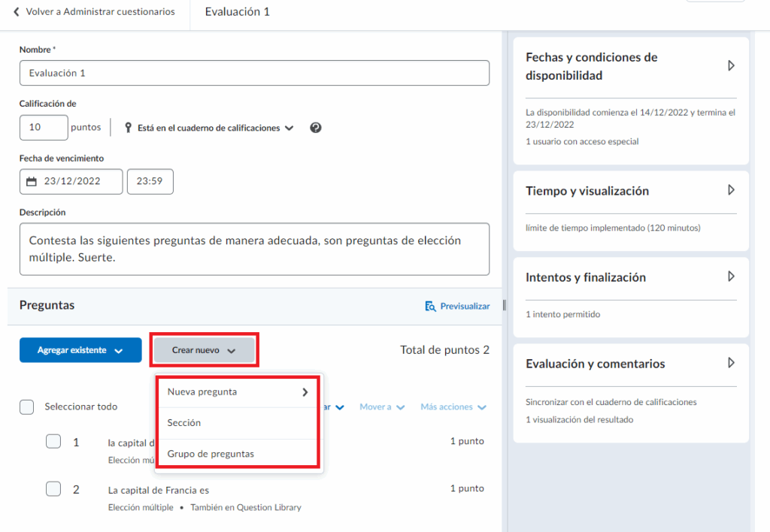Screen dimensions: 770x532
Task: Expand Evaluación y comentarios panel arrow
Action: pos(730,363)
